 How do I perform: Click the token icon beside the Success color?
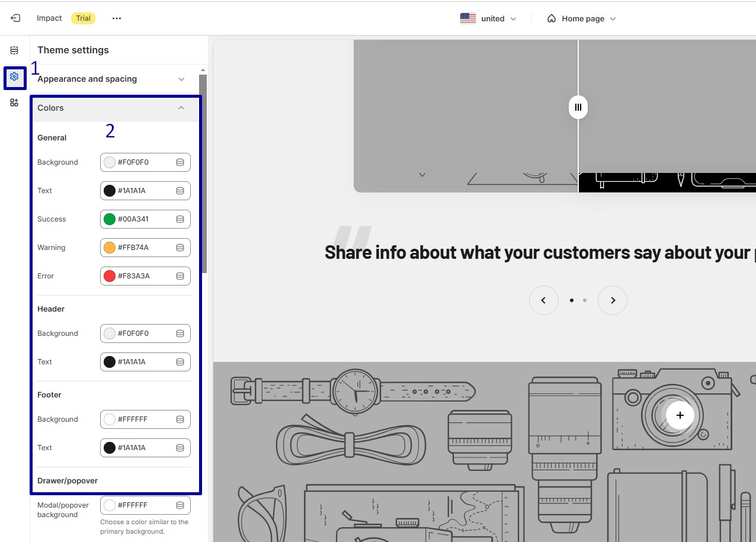pos(180,219)
